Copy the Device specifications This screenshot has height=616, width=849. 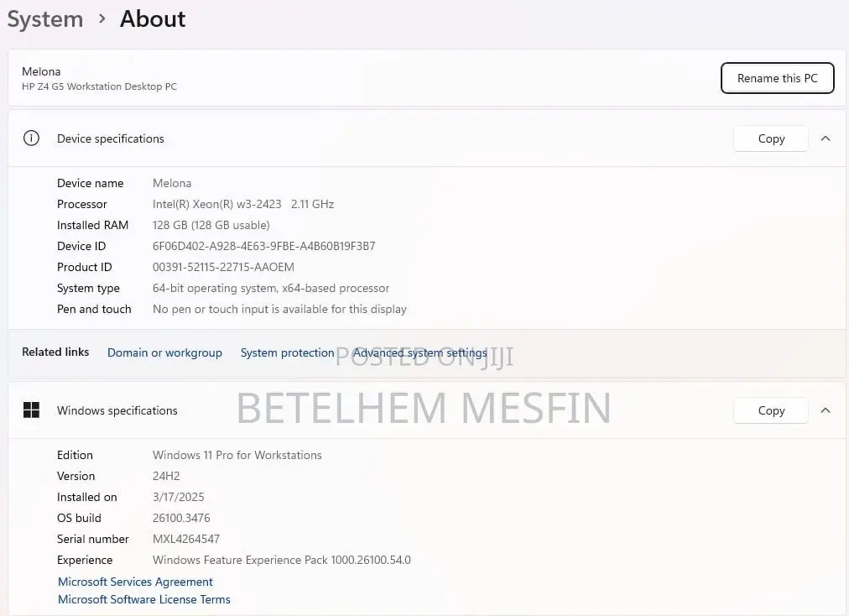click(770, 138)
